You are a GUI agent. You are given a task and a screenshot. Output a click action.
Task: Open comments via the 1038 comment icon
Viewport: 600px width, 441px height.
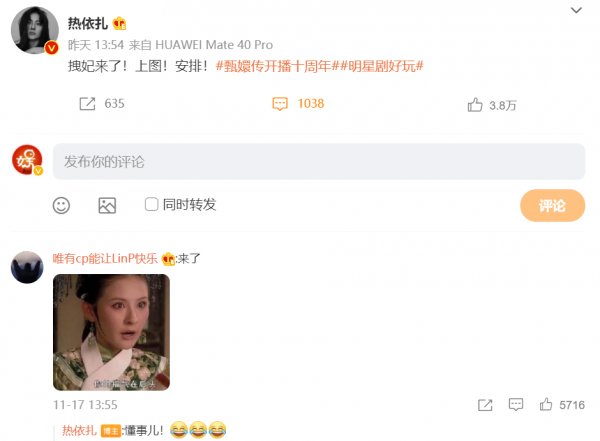pos(280,104)
